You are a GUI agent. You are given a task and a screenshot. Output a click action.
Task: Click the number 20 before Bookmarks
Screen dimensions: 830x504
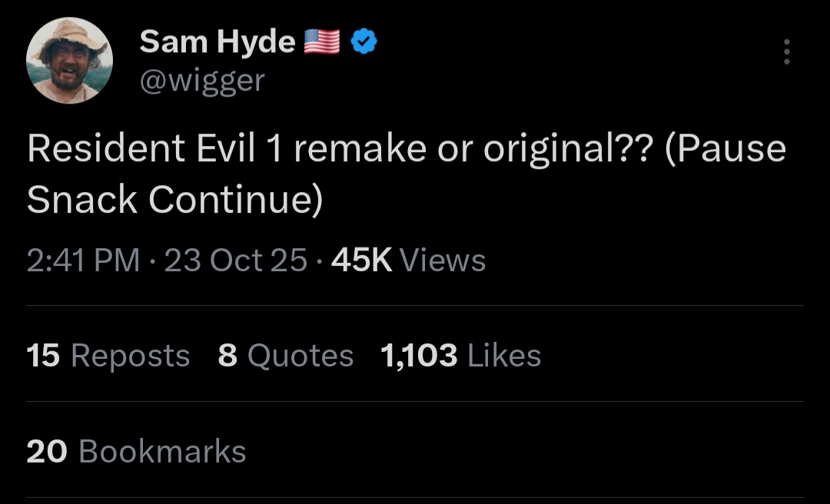47,452
